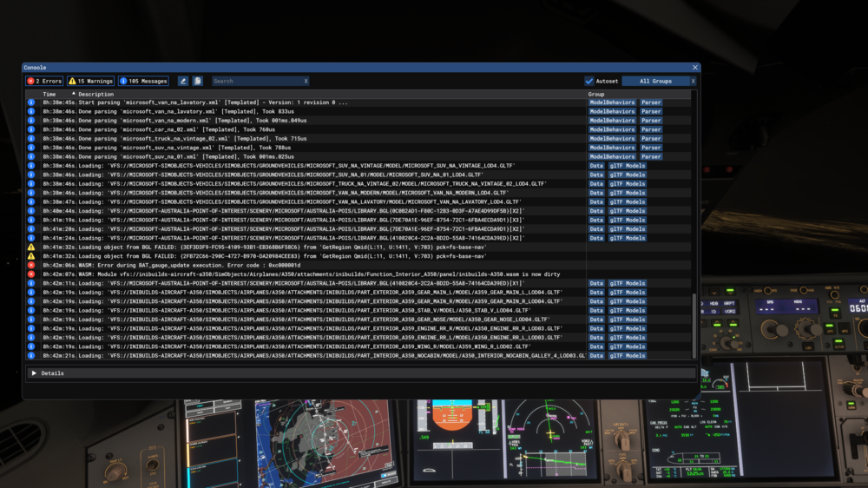Select the glTF Models tag on the TRUCK_NA_VINTAGE_02_LOD4.GLTF row
The image size is (868, 488).
pyautogui.click(x=628, y=184)
